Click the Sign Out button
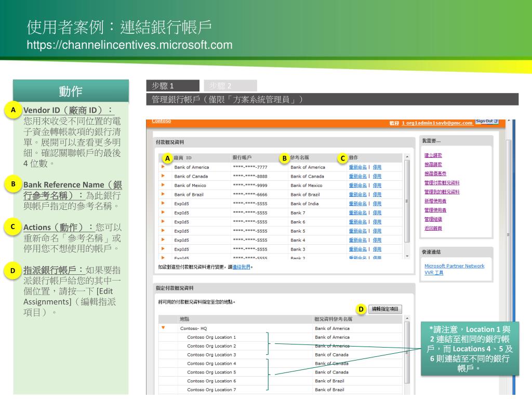Screen dimensions: 532x399 pos(487,122)
